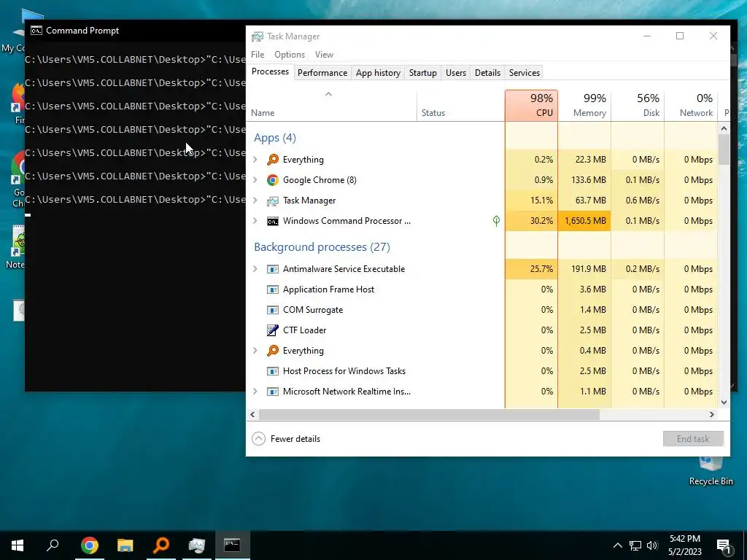This screenshot has height=560, width=747.
Task: Sort by the Memory column header
Action: click(584, 105)
